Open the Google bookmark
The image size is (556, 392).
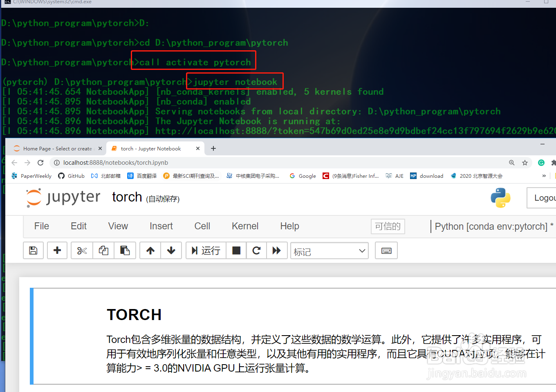[x=303, y=176]
